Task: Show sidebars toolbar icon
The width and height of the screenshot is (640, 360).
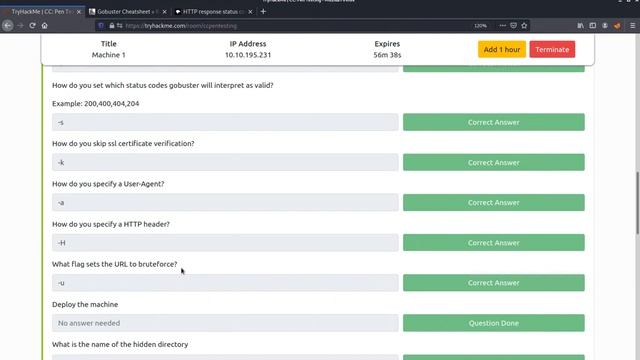Action: (x=593, y=25)
